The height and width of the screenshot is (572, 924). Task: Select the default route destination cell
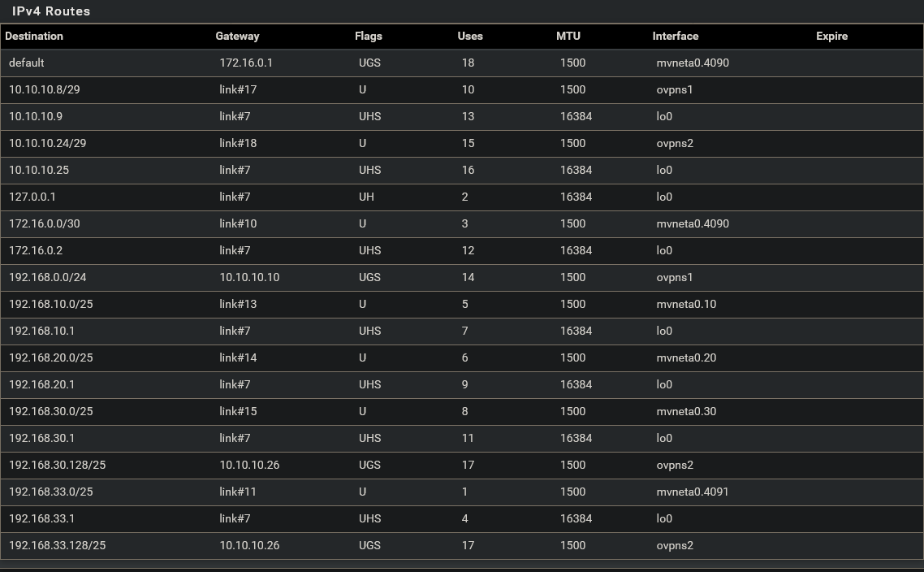coord(27,63)
